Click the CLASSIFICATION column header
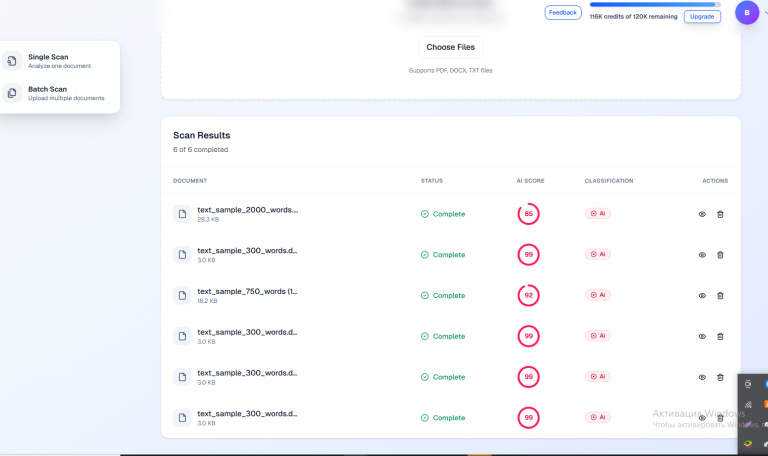 click(609, 181)
